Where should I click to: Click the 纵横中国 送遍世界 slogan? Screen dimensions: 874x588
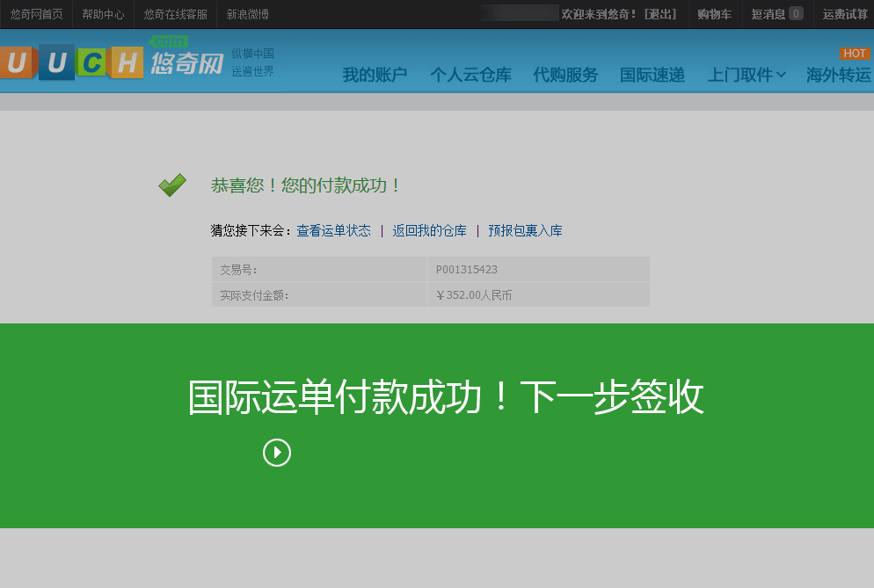[x=252, y=62]
